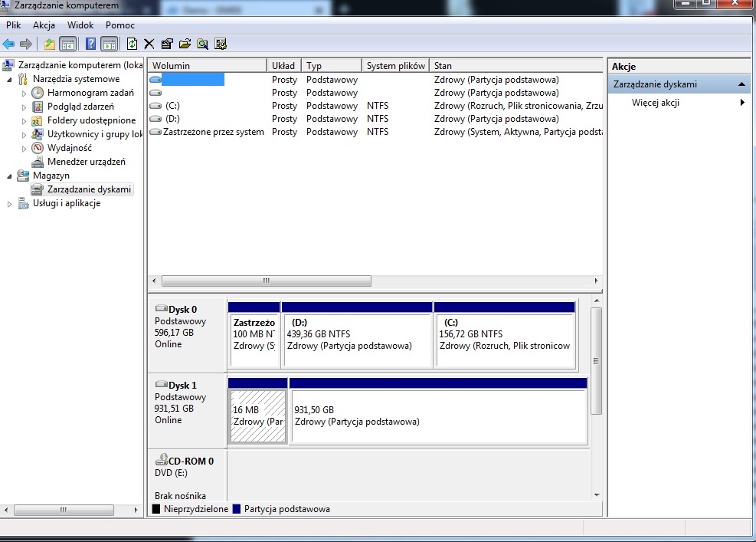Click the grey Forward arrow in toolbar
Viewport: 756px width, 542px height.
coord(26,44)
